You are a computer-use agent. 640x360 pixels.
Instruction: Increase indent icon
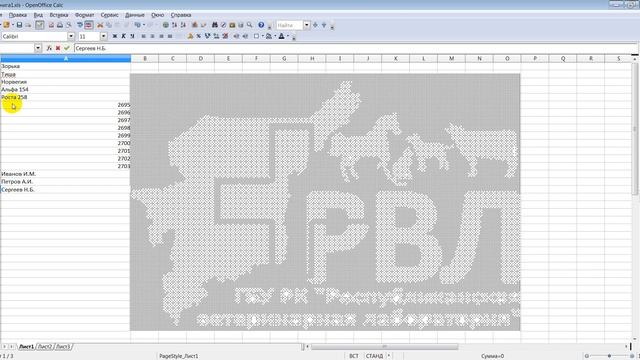pyautogui.click(x=245, y=36)
